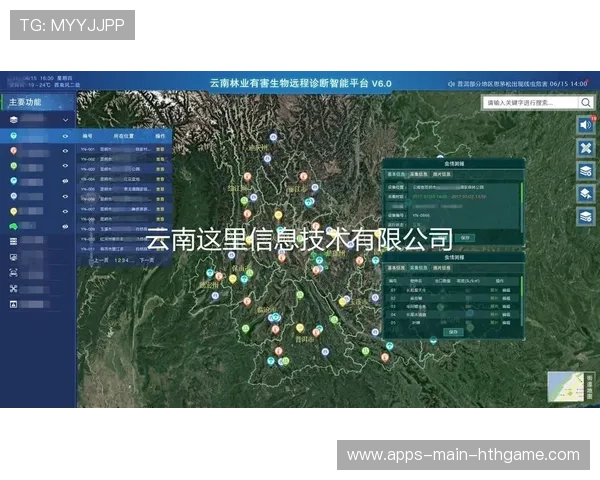Toggle visibility eye for yellow pin layer
Screen dimensions: 600x480
coord(65,211)
